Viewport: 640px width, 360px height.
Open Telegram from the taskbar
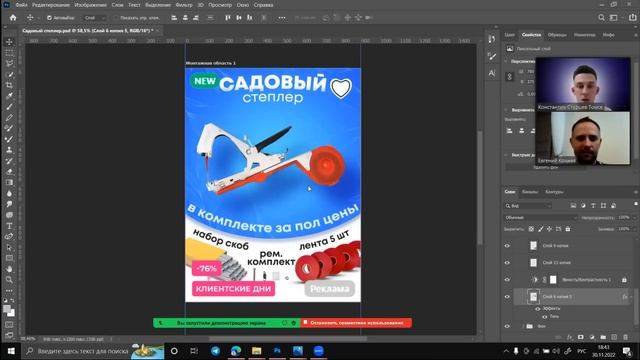[x=216, y=351]
